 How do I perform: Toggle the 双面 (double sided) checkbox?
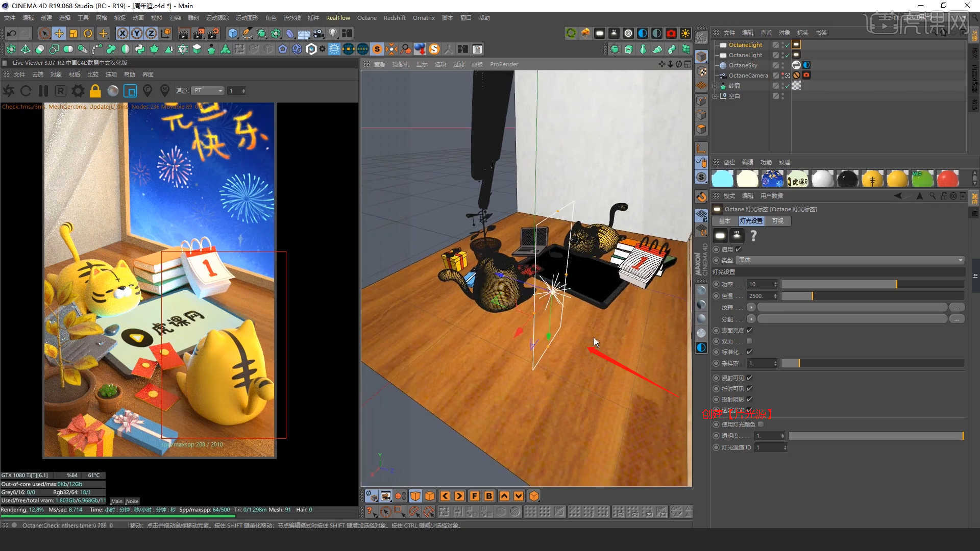tap(749, 341)
